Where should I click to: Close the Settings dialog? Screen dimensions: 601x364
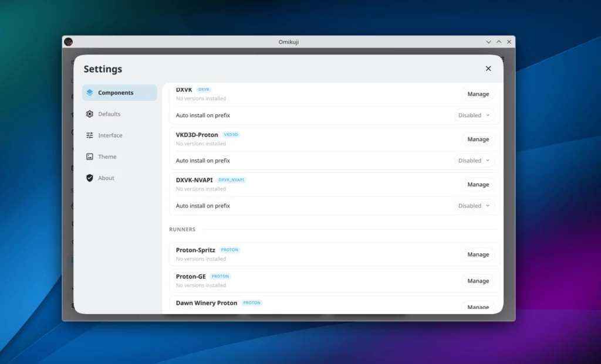tap(488, 69)
